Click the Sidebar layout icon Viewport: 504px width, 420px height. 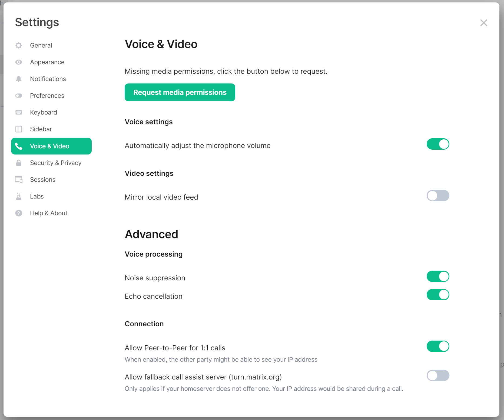point(19,129)
